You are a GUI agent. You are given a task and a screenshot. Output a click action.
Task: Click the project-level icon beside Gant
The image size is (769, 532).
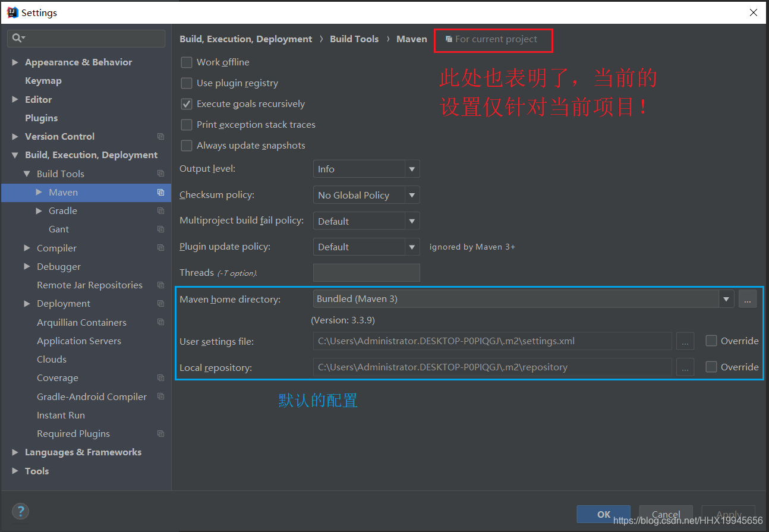(x=160, y=229)
